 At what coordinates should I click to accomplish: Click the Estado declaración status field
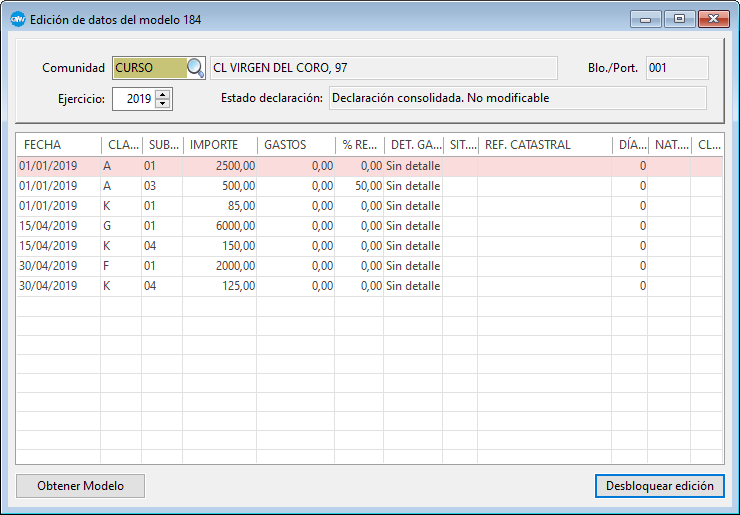point(516,98)
